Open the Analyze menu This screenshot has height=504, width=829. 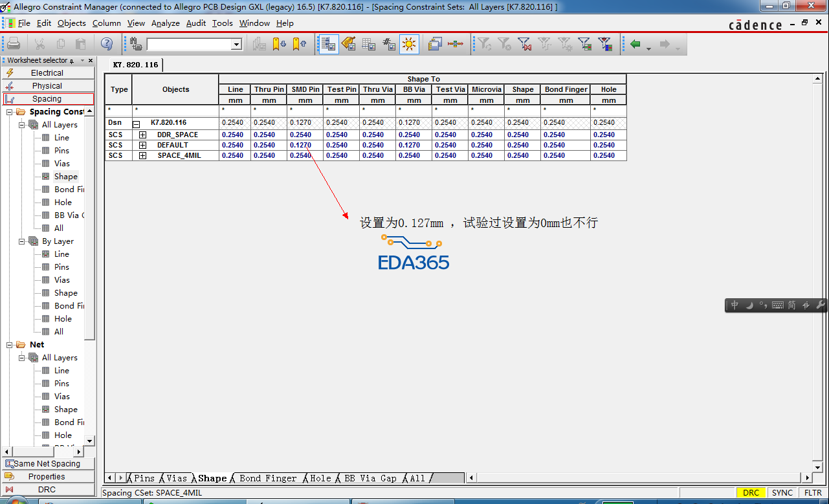(x=166, y=23)
